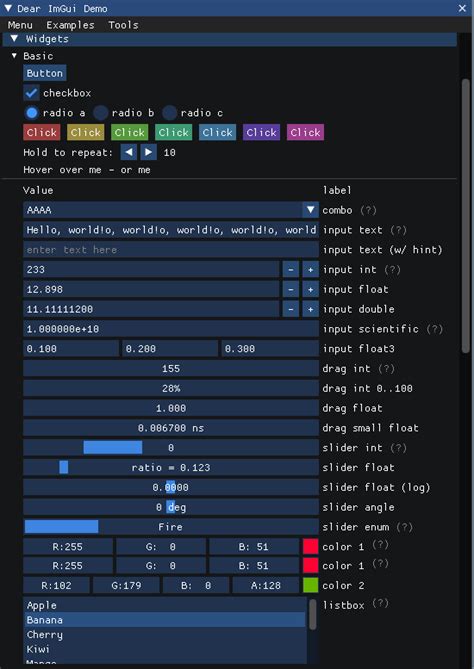Image resolution: width=474 pixels, height=669 pixels.
Task: Click the input scientific help marker (?)
Action: (x=435, y=329)
